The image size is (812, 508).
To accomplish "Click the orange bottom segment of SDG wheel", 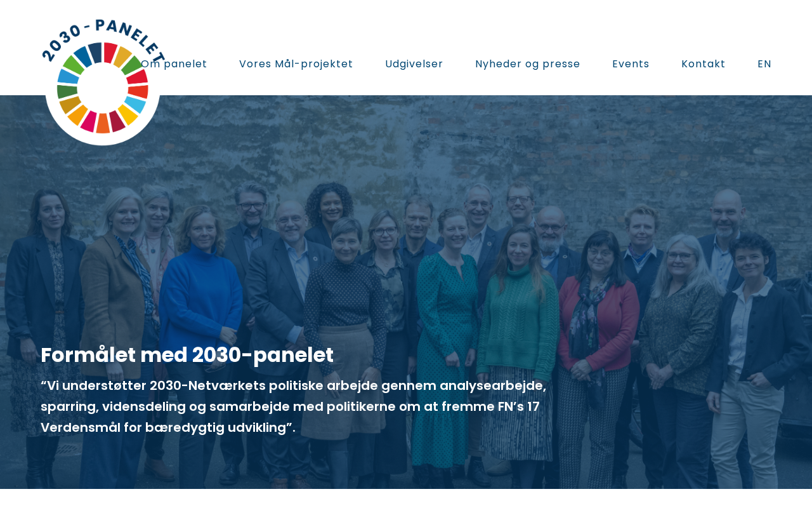I will click(103, 123).
